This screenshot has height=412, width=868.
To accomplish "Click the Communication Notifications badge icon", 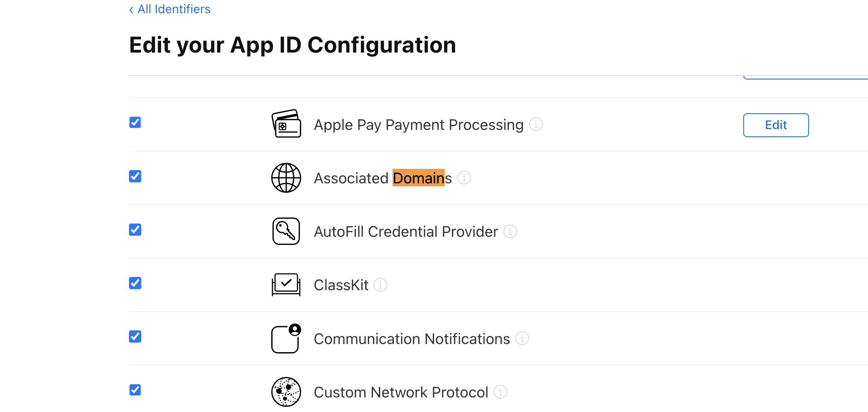I will [x=286, y=338].
